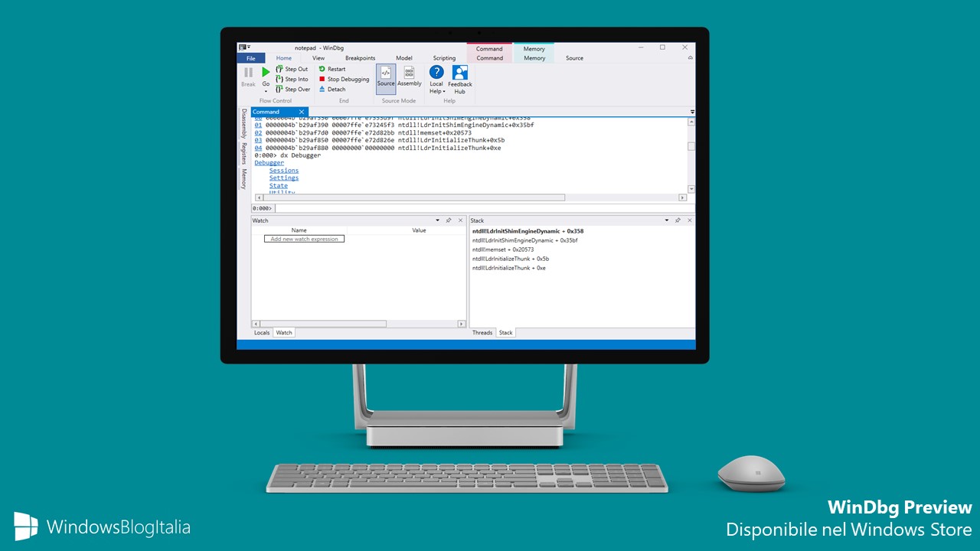Image resolution: width=980 pixels, height=551 pixels.
Task: Switch to the Threads tab
Action: [482, 333]
